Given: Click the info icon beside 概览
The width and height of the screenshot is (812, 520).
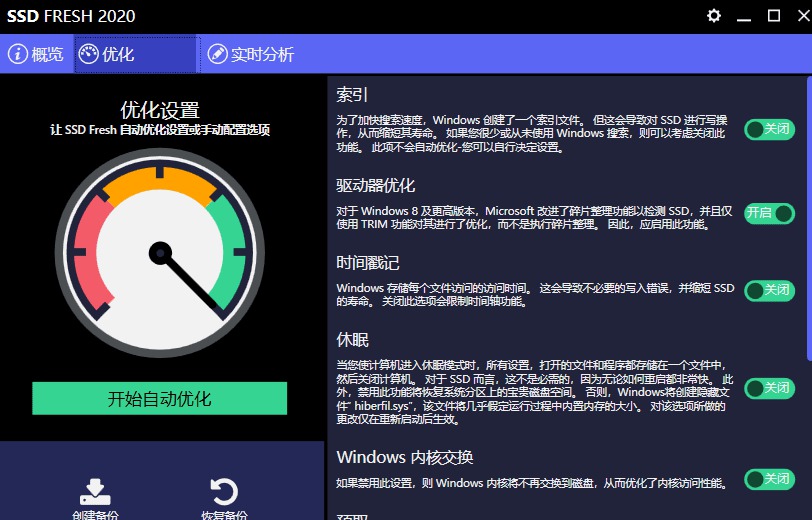Looking at the screenshot, I should click(x=18, y=54).
